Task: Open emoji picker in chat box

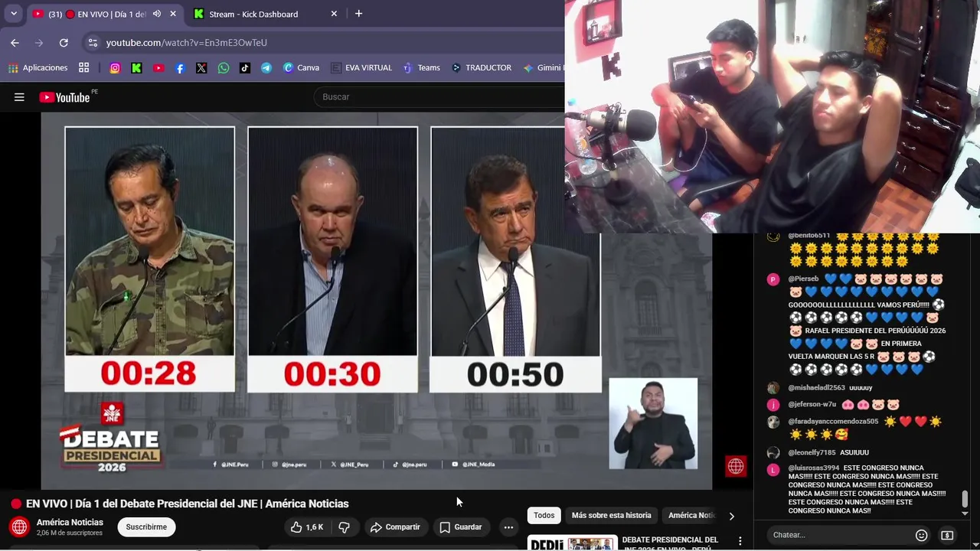Action: [x=922, y=535]
